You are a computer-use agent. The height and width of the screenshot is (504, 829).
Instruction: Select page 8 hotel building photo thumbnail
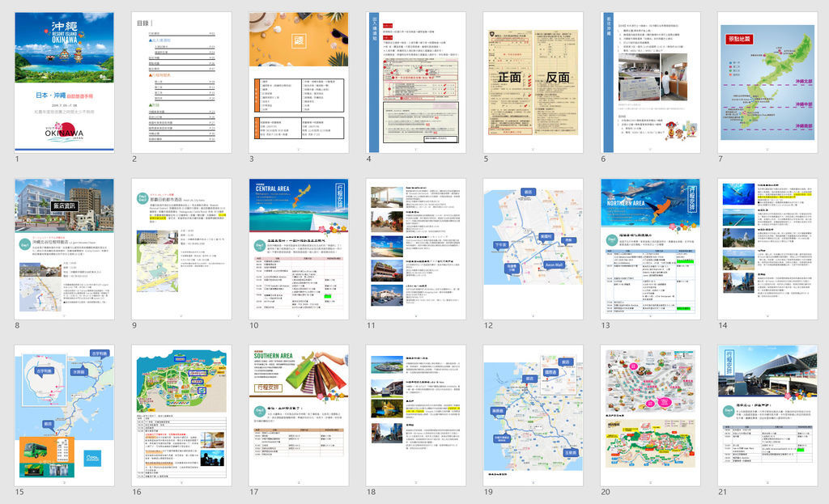point(64,249)
